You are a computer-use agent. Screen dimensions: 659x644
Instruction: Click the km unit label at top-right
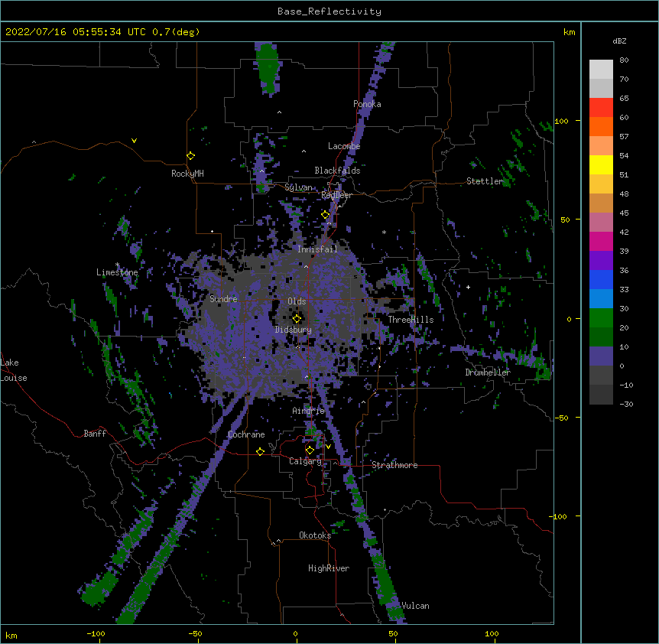pos(569,32)
